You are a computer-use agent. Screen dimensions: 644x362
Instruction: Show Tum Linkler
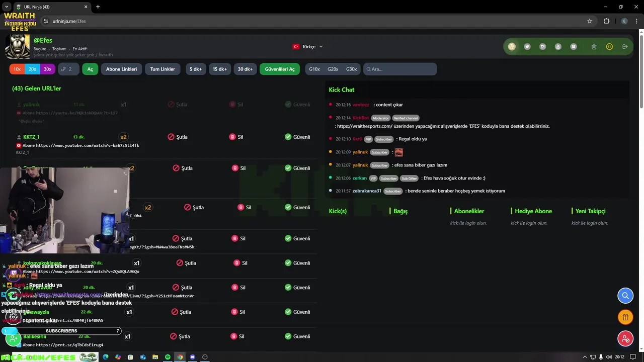[163, 69]
